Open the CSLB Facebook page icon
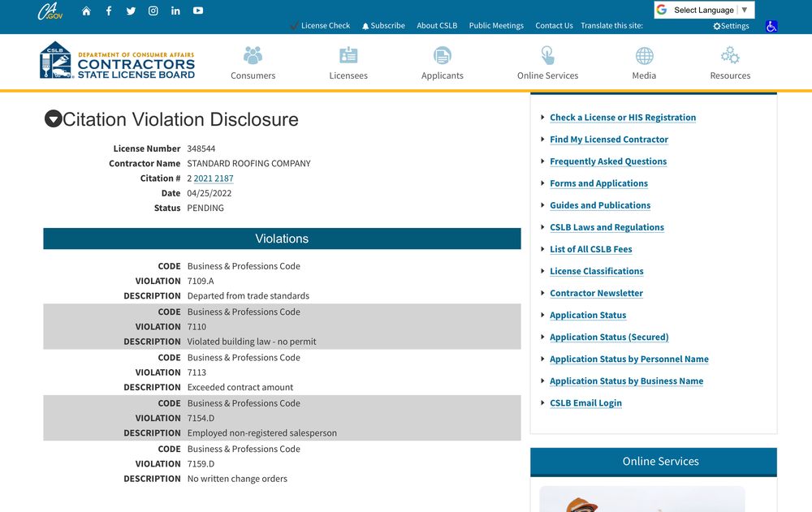The height and width of the screenshot is (512, 812). pyautogui.click(x=109, y=11)
